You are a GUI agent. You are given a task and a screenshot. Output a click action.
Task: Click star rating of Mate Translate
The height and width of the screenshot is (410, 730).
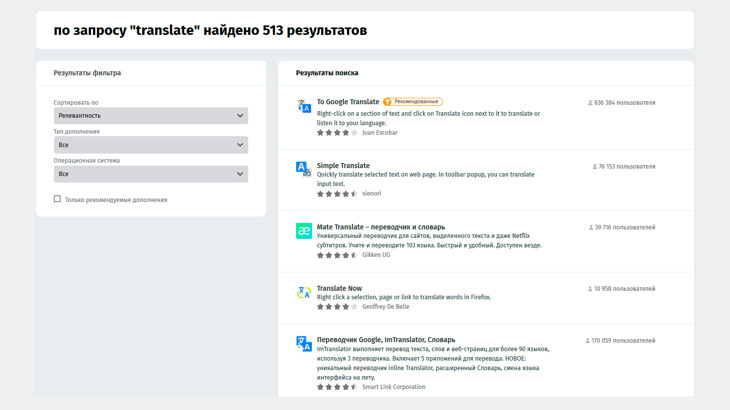click(337, 255)
